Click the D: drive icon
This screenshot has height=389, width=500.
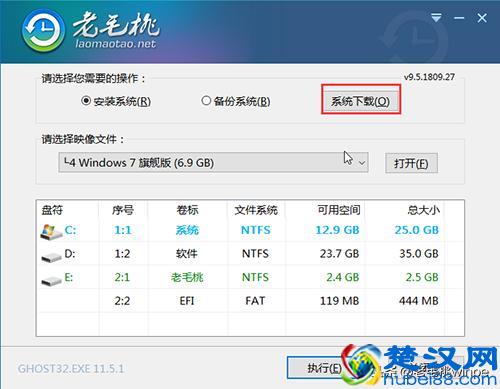click(51, 256)
